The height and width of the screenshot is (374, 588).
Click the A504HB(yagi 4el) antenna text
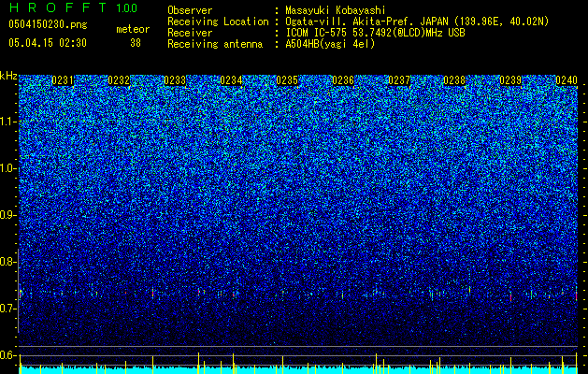[330, 44]
